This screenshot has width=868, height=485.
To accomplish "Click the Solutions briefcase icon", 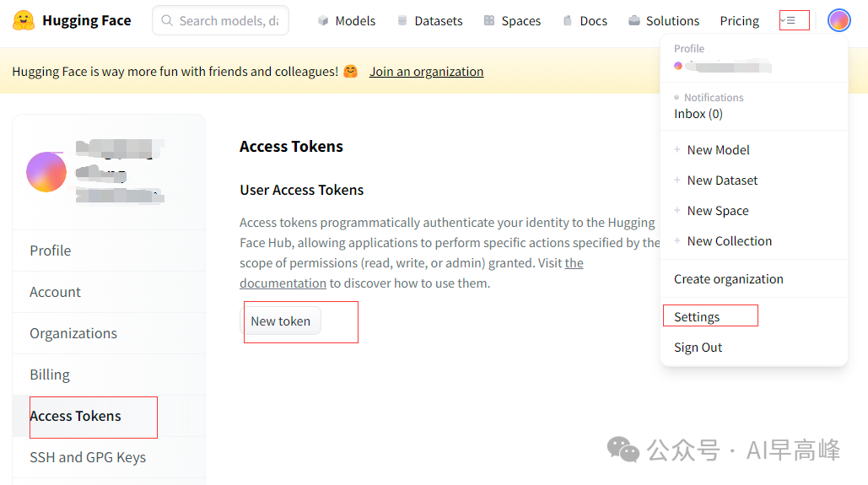I will [634, 20].
